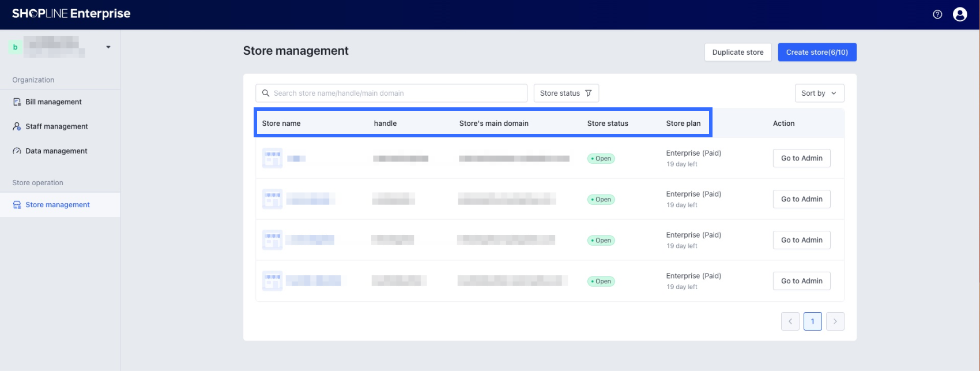Click the Data management gauge icon

[x=17, y=151]
